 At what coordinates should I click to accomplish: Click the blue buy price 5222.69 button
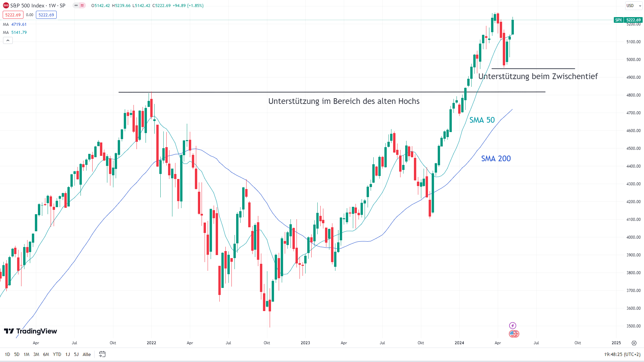[x=46, y=15]
